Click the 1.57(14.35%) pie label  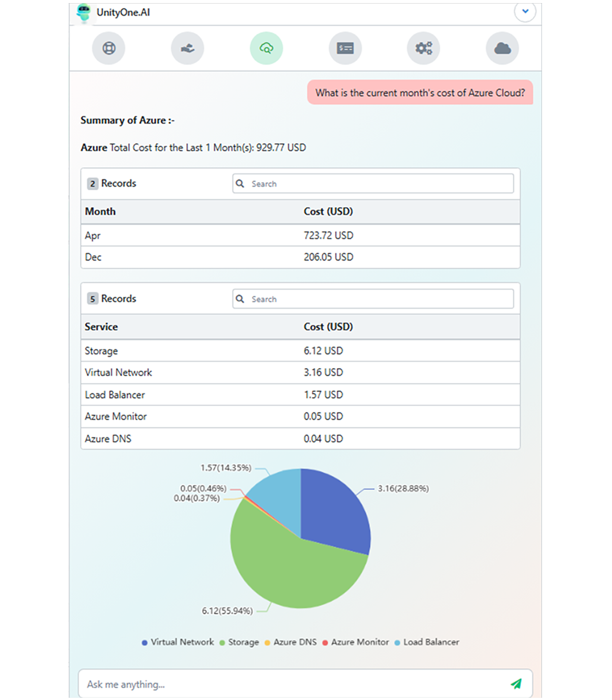[226, 468]
